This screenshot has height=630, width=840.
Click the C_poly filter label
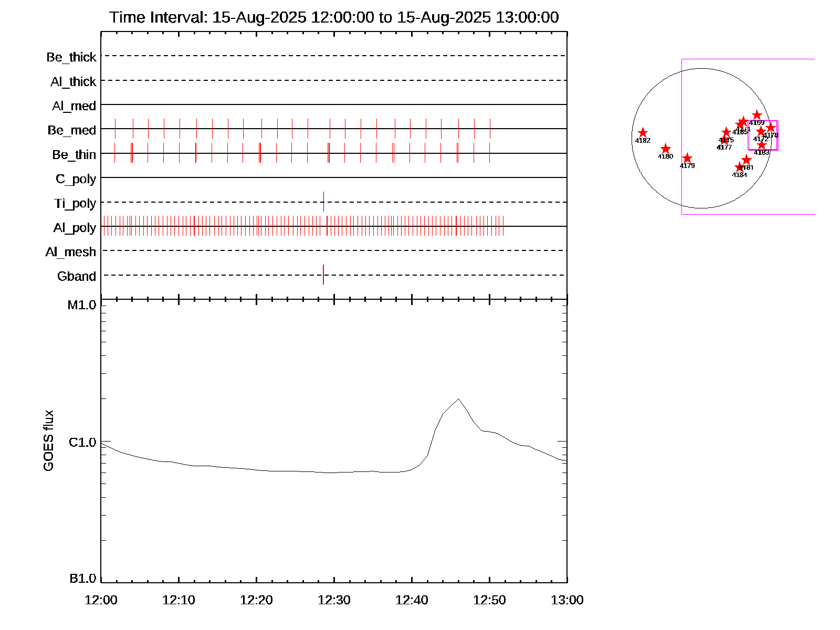(76, 179)
